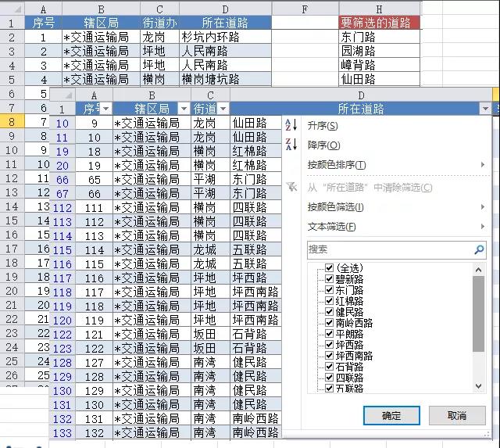Screen dimensions: 500x448
Task: Select row header 128 in front sheet
Action: point(62,362)
